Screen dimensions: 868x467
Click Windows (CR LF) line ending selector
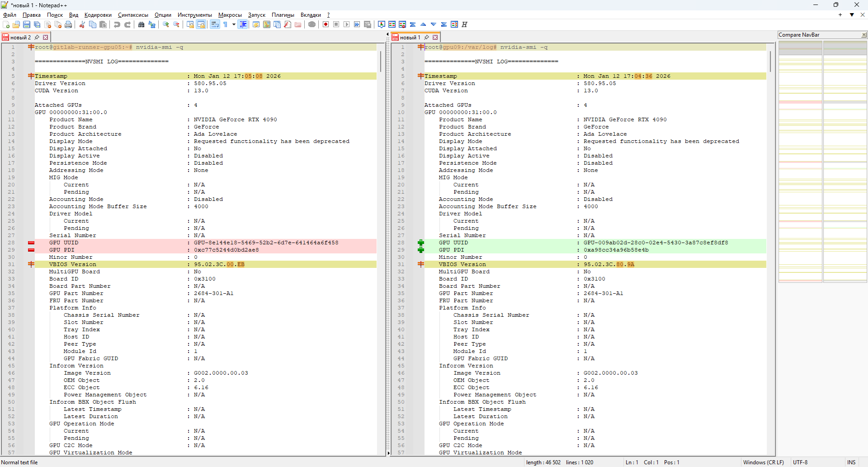click(x=763, y=462)
